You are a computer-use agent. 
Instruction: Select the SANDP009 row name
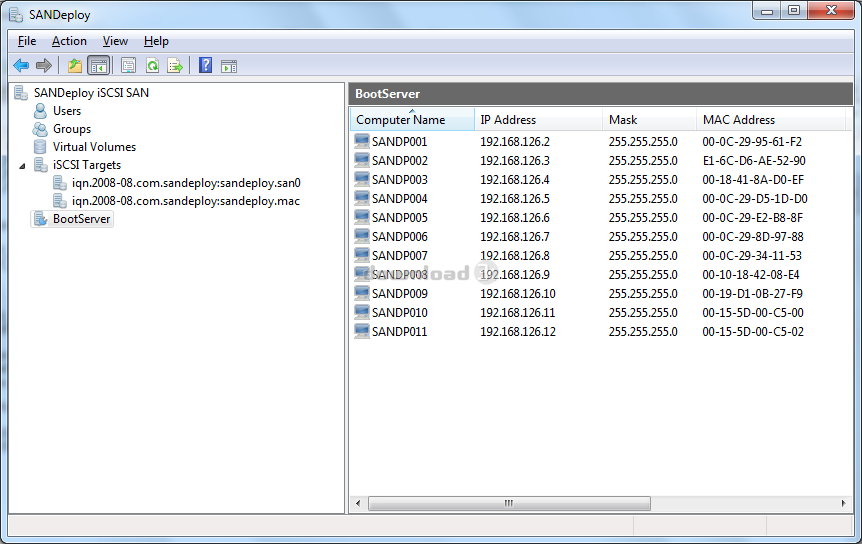(x=400, y=293)
